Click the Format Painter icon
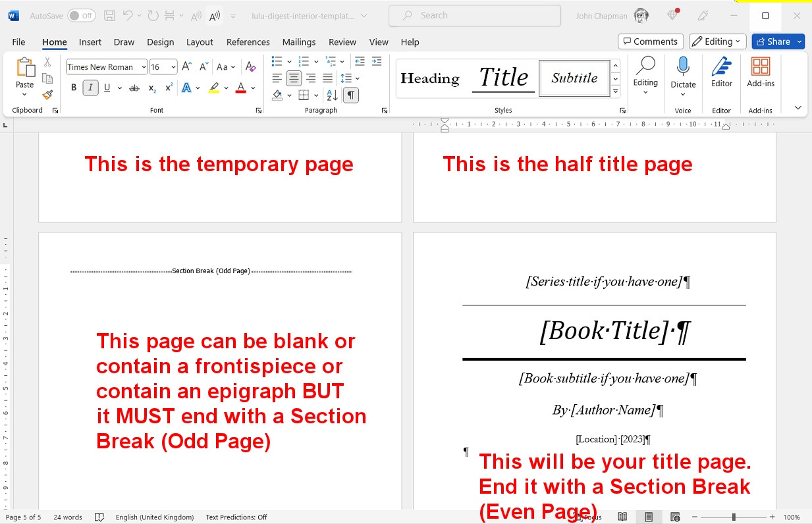 (x=47, y=95)
